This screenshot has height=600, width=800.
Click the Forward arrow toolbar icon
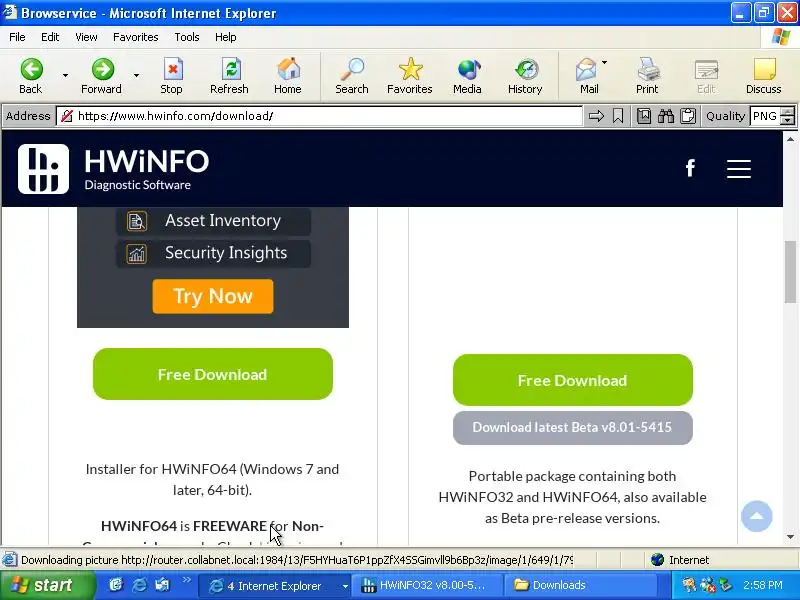pos(103,69)
